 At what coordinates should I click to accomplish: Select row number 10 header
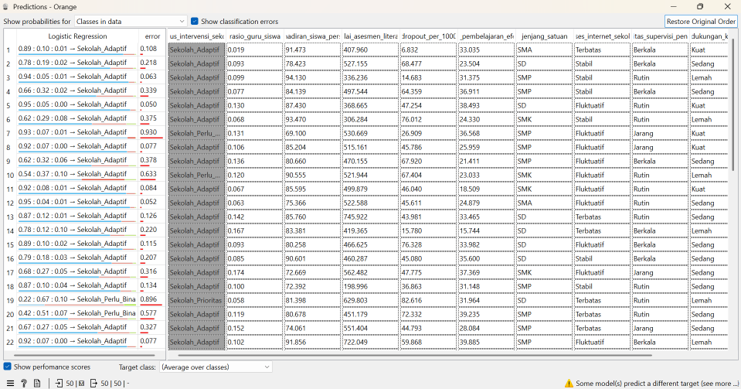pyautogui.click(x=10, y=175)
